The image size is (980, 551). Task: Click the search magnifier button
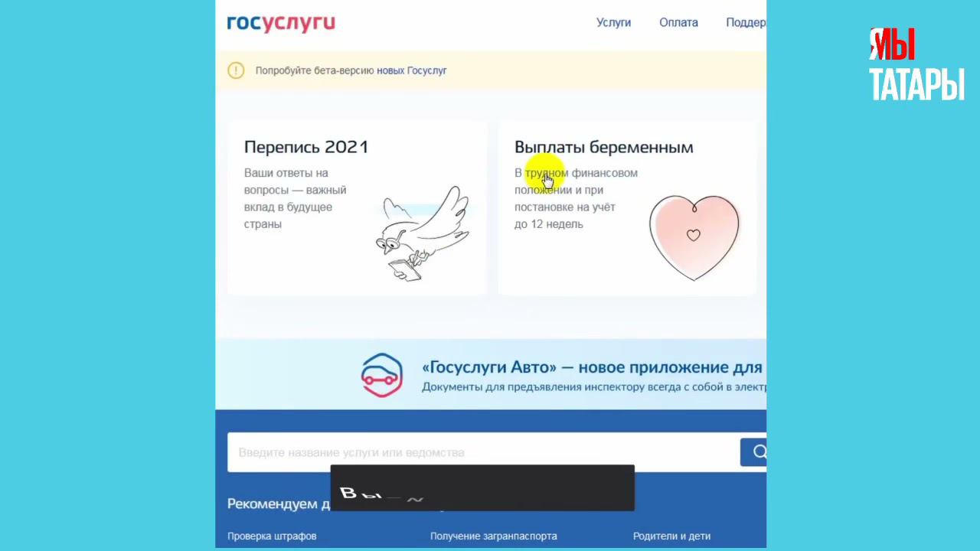point(753,452)
